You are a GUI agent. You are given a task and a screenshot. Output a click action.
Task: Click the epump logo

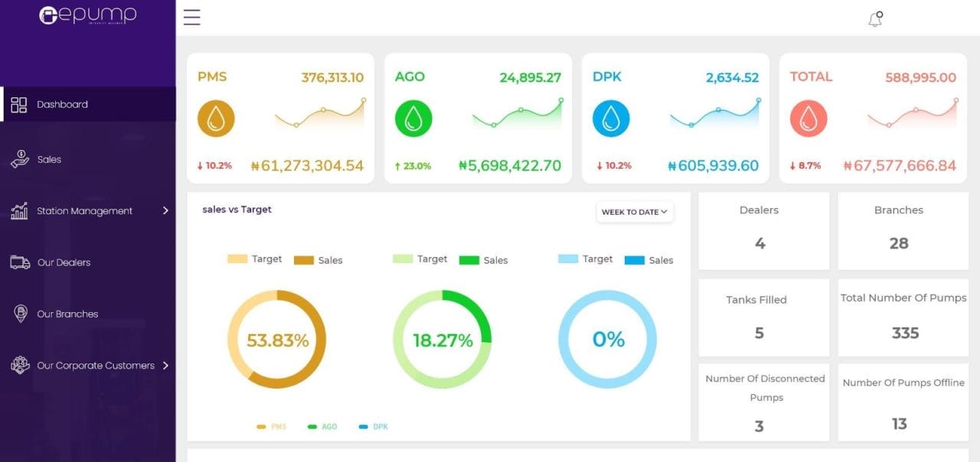tap(87, 15)
